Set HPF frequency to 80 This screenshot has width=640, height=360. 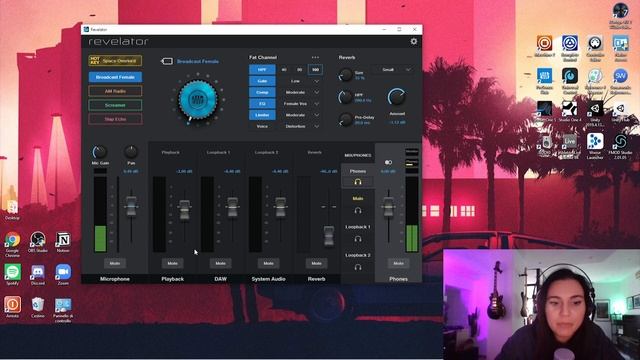(299, 70)
